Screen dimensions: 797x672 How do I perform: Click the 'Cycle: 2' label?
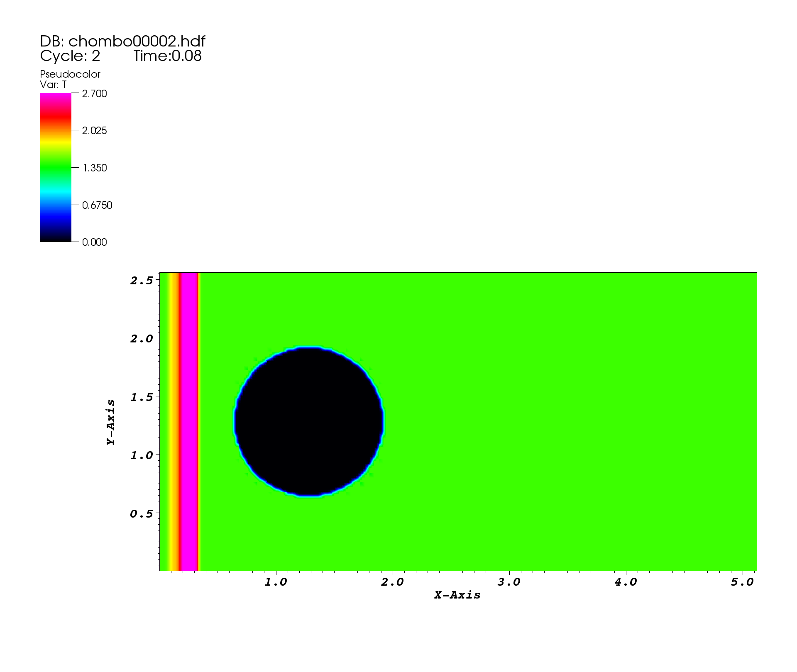[70, 56]
